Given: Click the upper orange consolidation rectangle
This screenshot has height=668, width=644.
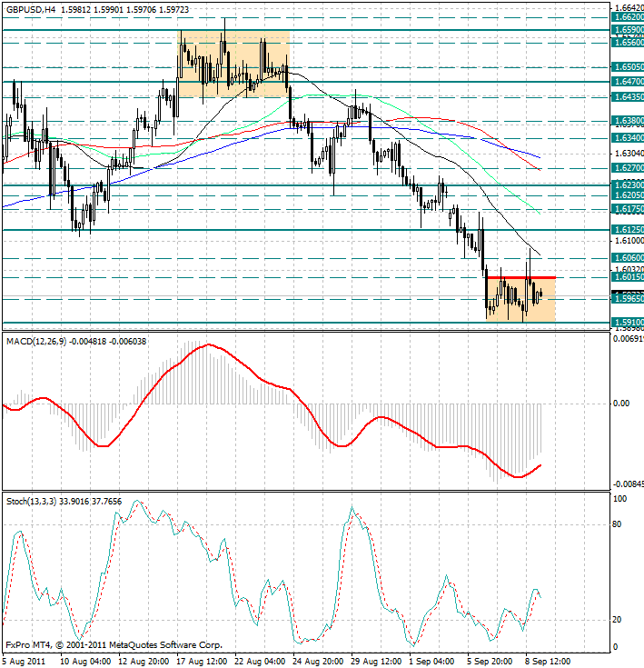Looking at the screenshot, I should [233, 64].
